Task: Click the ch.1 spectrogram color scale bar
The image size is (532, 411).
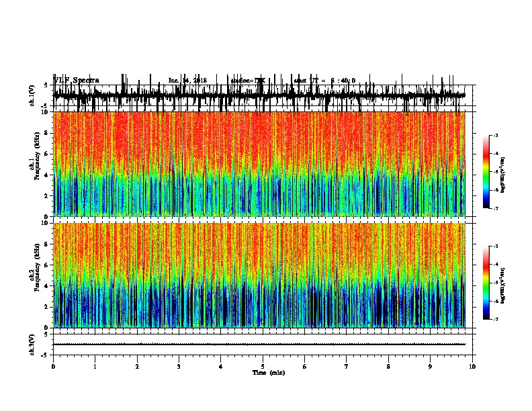Action: 486,172
